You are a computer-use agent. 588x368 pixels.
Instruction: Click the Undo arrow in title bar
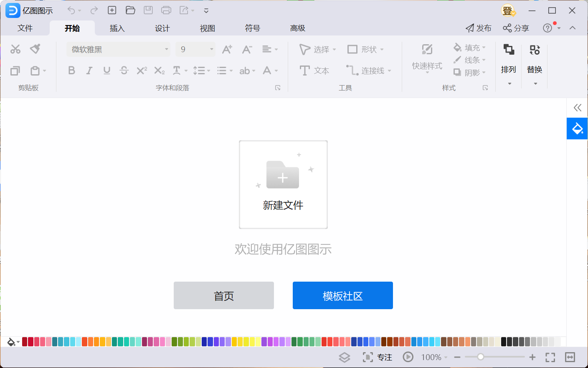pos(71,10)
